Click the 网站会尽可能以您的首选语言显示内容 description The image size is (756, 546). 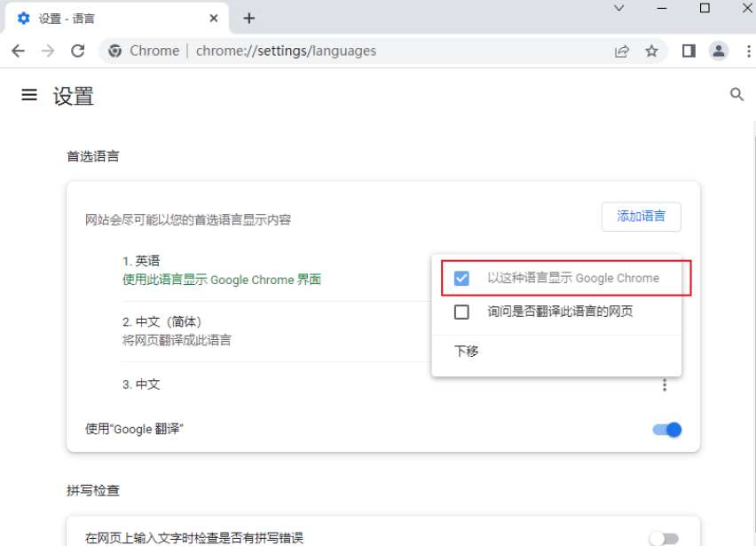pyautogui.click(x=188, y=220)
